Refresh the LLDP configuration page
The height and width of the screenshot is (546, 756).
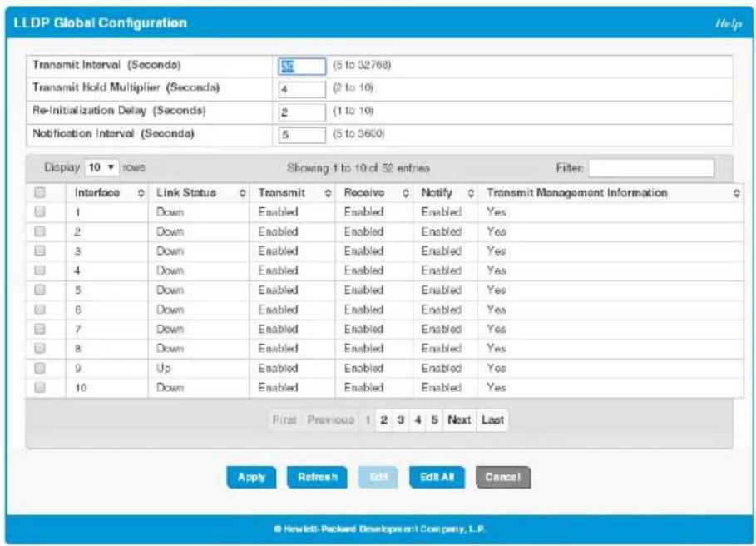[317, 477]
